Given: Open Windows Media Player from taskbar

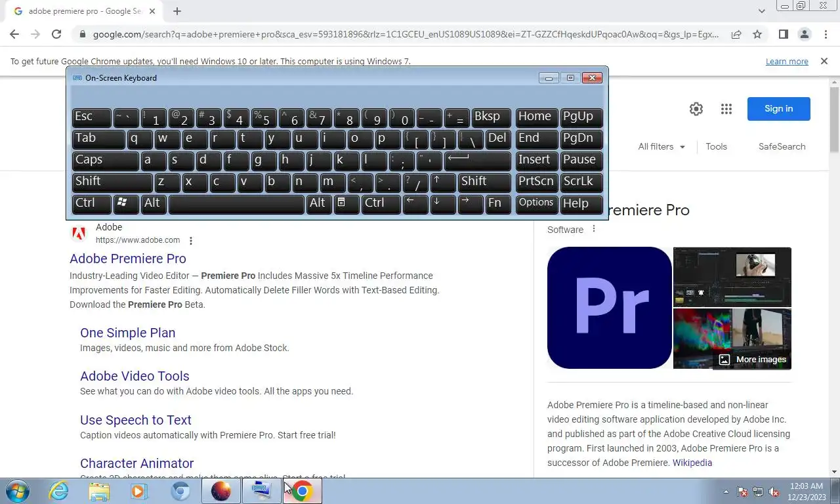Looking at the screenshot, I should pos(139,491).
